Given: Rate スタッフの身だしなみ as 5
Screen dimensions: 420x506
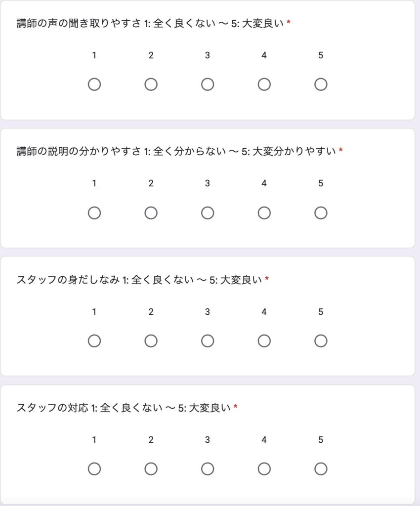Looking at the screenshot, I should pyautogui.click(x=321, y=341).
